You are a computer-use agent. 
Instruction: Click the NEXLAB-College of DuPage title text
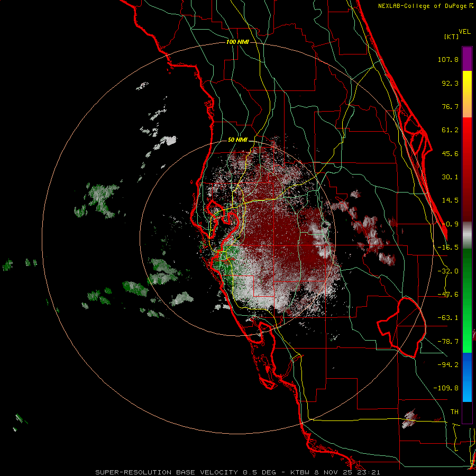[x=423, y=6]
